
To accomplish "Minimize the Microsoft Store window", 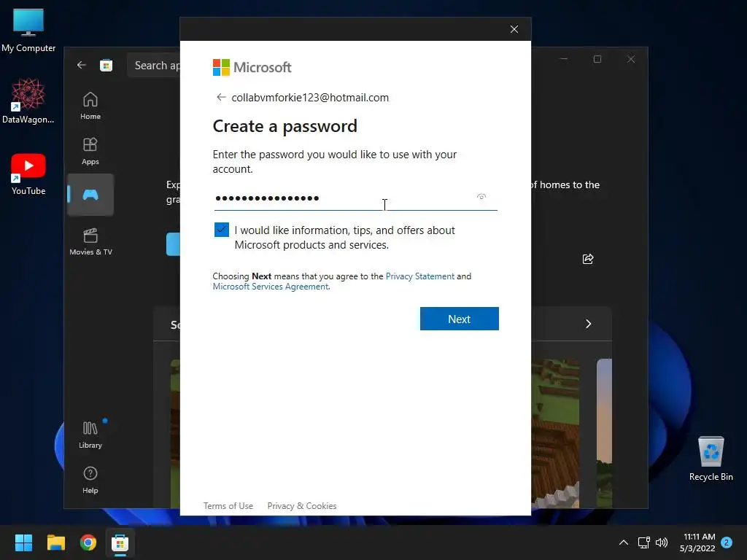I will point(564,59).
